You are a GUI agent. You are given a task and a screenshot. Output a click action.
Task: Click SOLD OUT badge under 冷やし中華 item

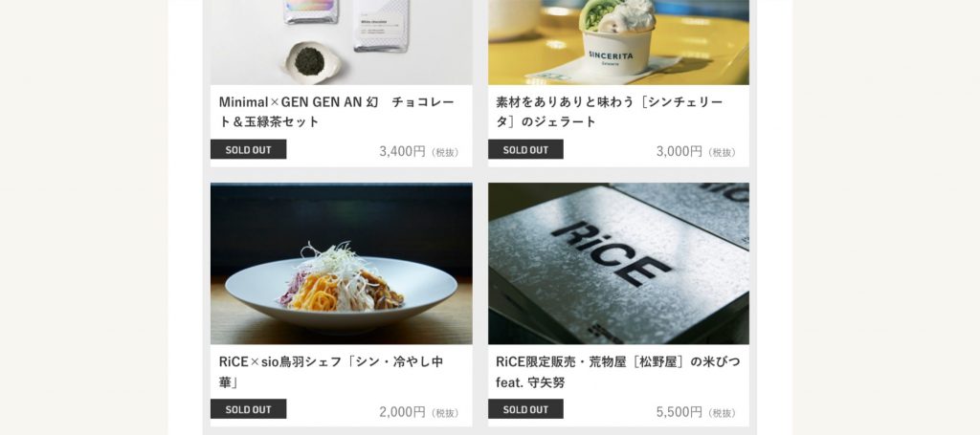tap(248, 409)
